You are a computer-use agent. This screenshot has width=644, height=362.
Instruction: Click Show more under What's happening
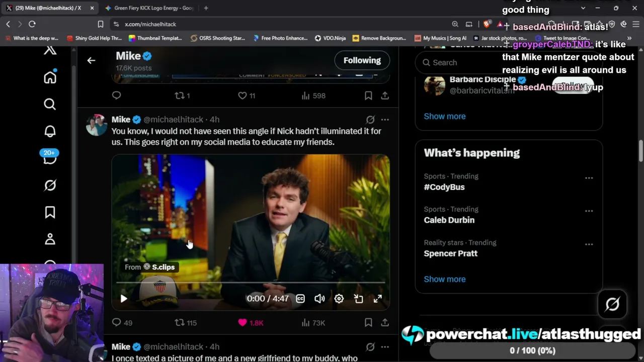point(445,279)
